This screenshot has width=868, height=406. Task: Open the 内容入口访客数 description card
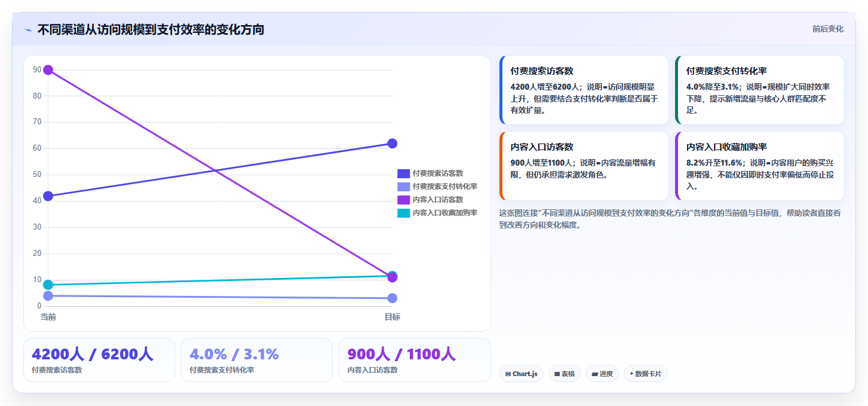[x=584, y=166]
